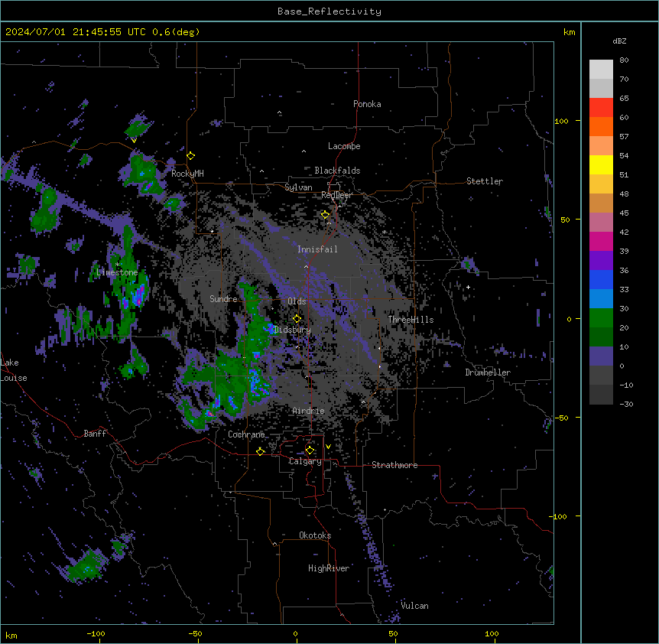Click the -50 tick label on bottom axis
This screenshot has width=659, height=644.
(x=195, y=633)
